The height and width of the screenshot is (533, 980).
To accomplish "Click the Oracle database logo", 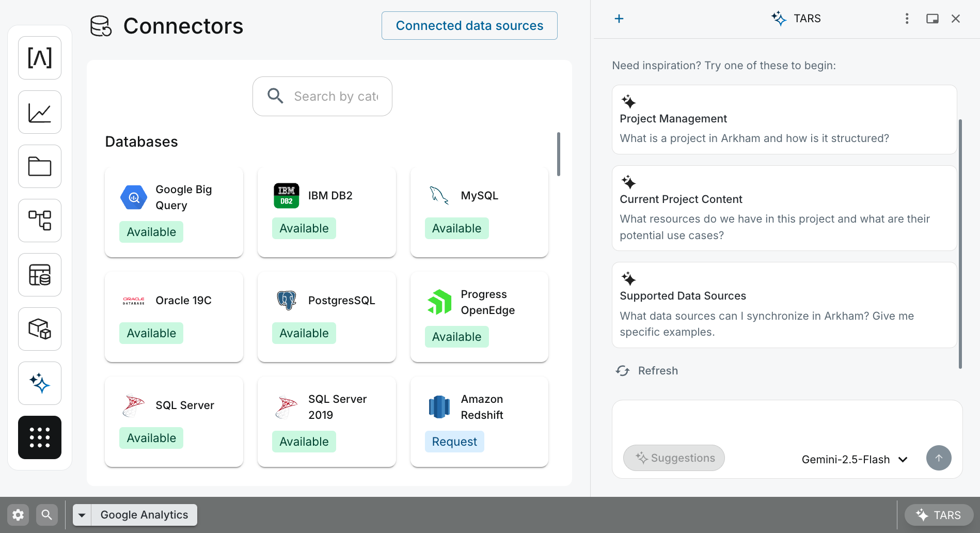I will pos(134,301).
